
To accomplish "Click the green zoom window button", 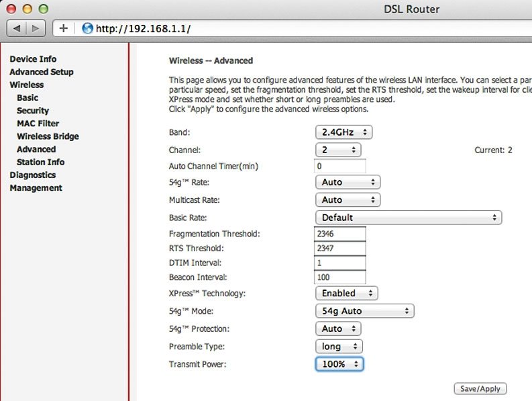I will (x=43, y=9).
